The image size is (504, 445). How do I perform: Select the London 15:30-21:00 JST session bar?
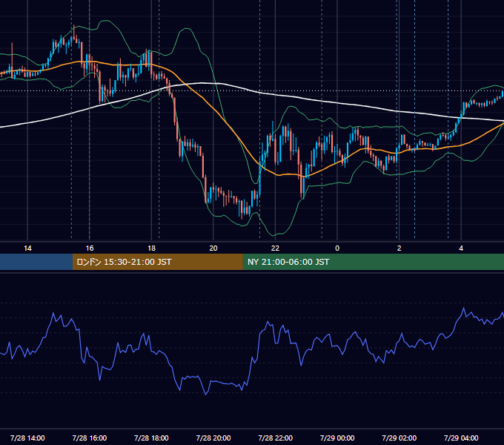pyautogui.click(x=157, y=262)
